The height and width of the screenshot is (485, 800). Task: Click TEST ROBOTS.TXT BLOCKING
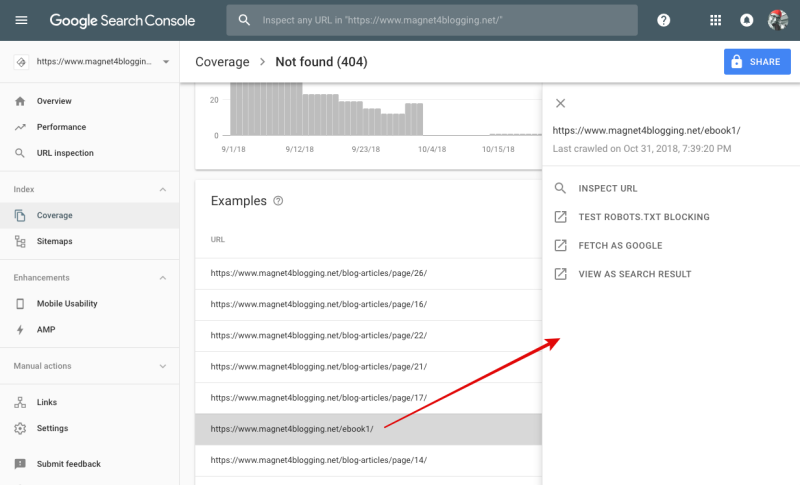click(644, 217)
